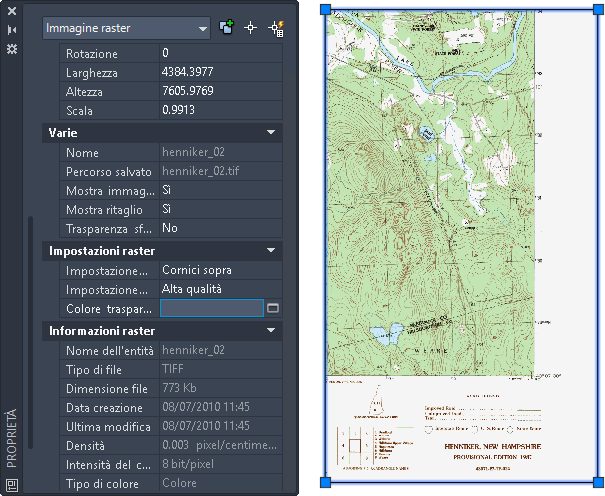Collapse the Impostazioni raster section

click(x=271, y=251)
